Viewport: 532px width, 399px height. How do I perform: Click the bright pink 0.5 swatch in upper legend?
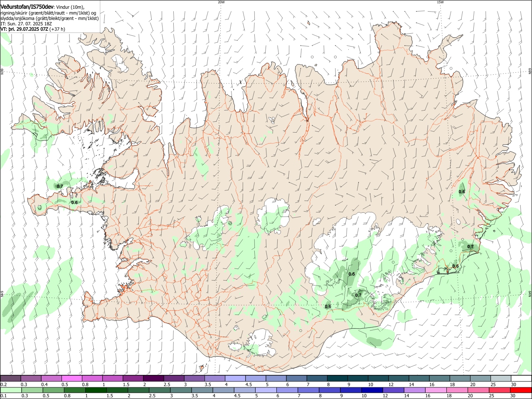(72, 378)
